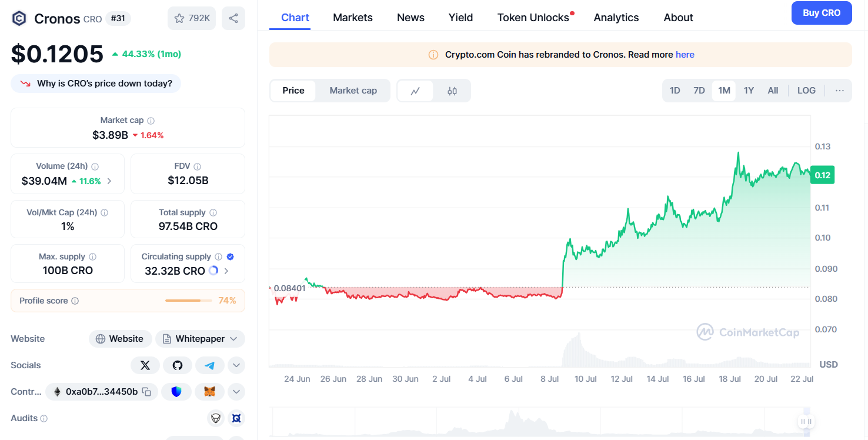
Task: Expand Volume (24h) details arrow
Action: tap(109, 181)
